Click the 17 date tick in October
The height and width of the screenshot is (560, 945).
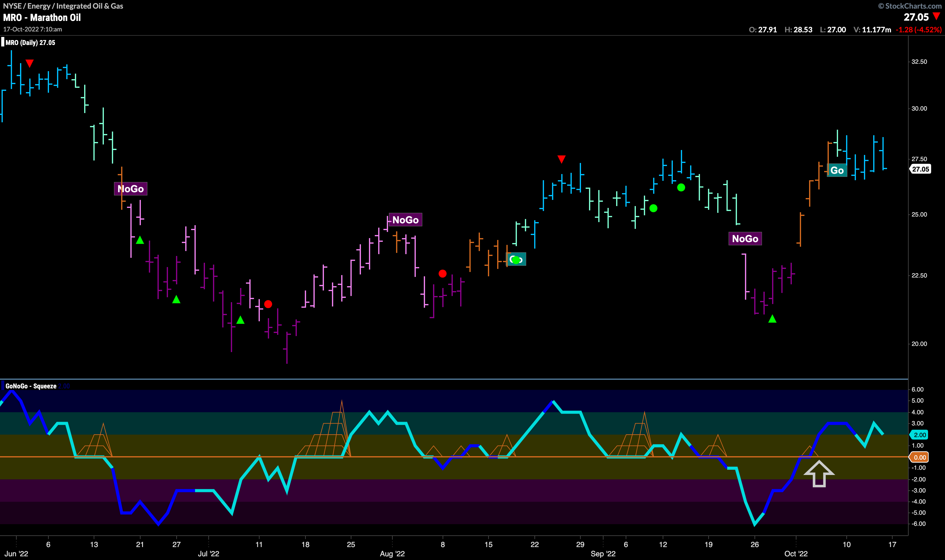click(x=892, y=545)
